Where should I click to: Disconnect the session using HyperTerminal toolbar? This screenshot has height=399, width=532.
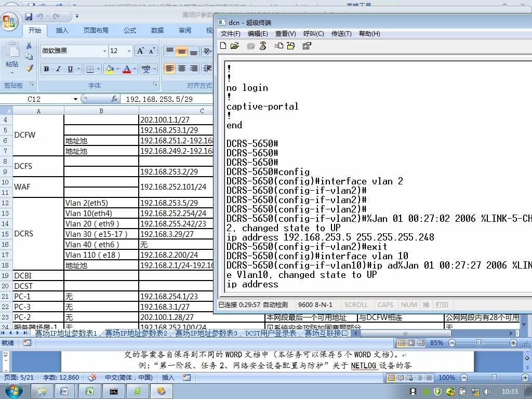pos(263,46)
